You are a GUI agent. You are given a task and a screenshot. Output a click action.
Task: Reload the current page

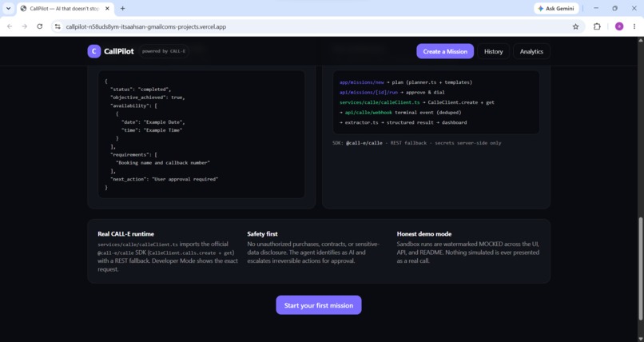click(39, 26)
